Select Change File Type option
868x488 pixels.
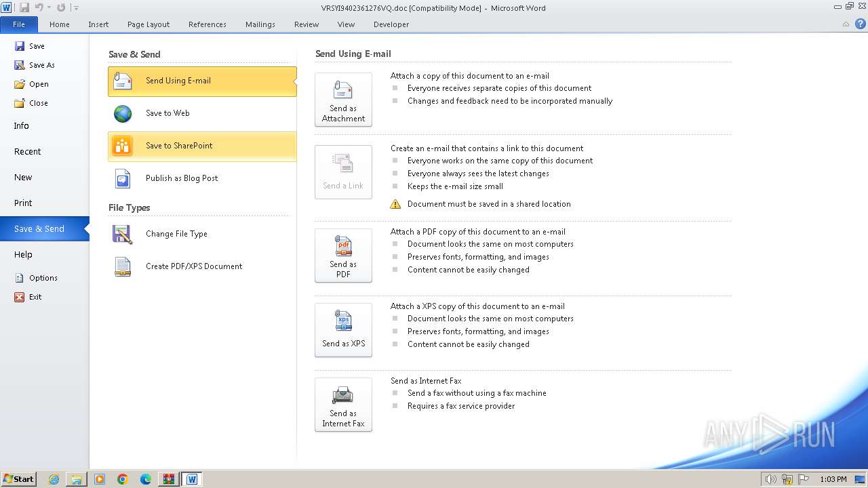(202, 234)
